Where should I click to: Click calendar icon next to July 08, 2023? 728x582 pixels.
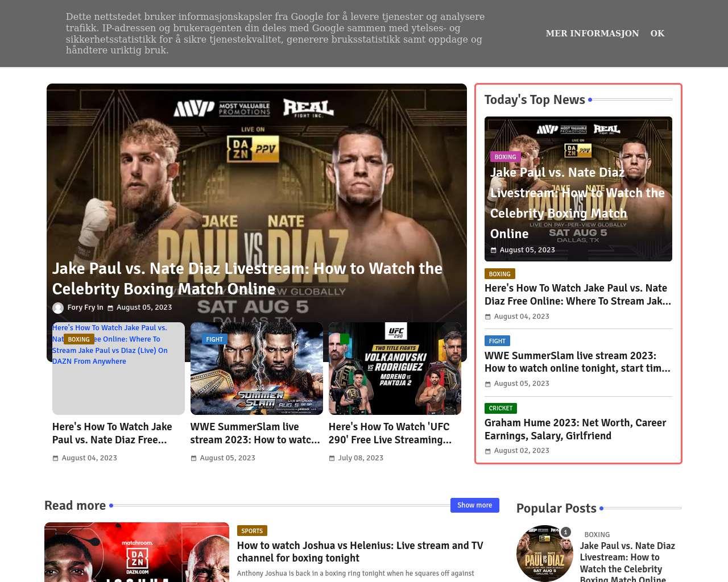332,458
